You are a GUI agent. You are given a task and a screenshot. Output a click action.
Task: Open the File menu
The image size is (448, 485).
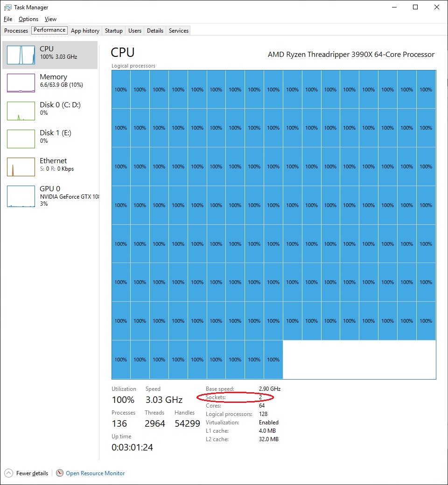(8, 19)
